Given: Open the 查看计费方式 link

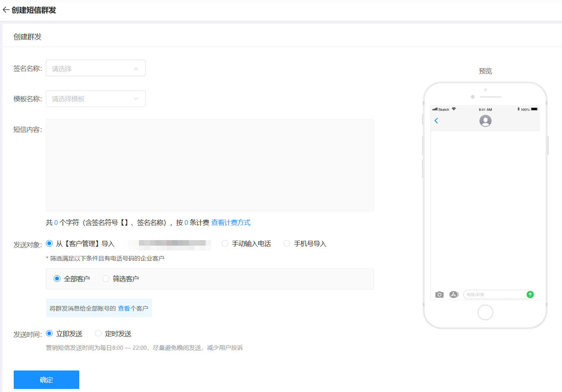Looking at the screenshot, I should 231,222.
